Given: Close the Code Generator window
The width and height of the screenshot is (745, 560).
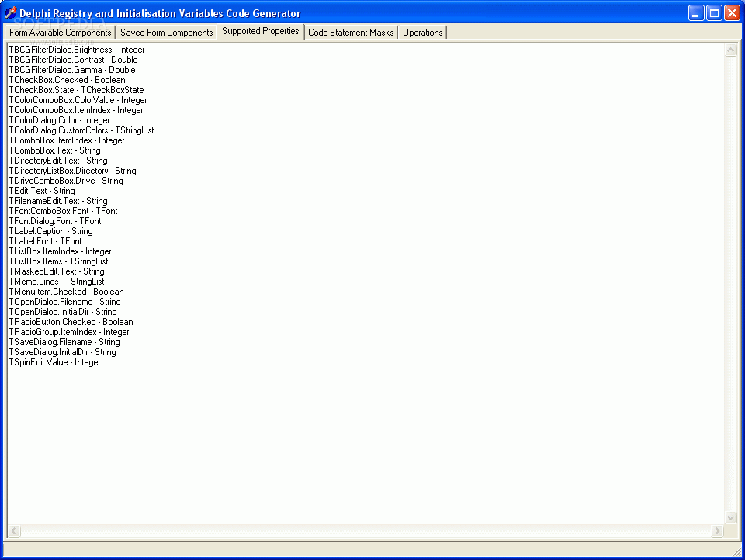Looking at the screenshot, I should (732, 13).
